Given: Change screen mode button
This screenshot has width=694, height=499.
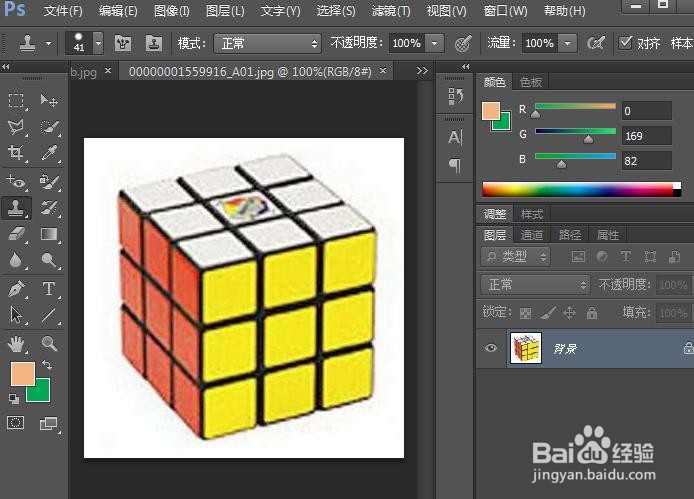Looking at the screenshot, I should click(x=49, y=423).
